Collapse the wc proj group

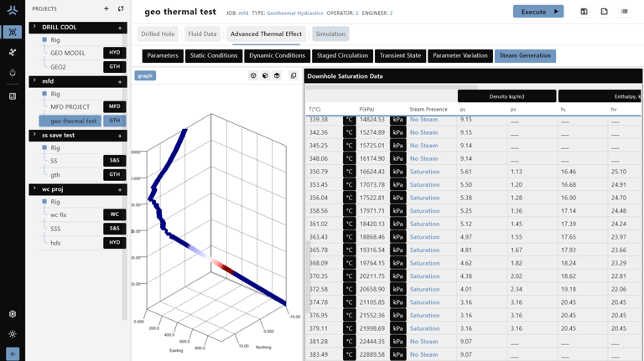pos(34,188)
